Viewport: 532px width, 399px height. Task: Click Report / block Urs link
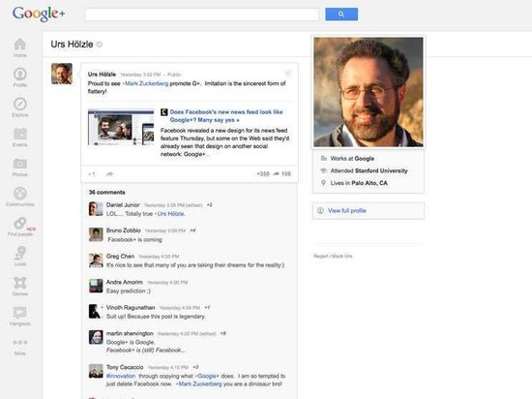point(333,256)
